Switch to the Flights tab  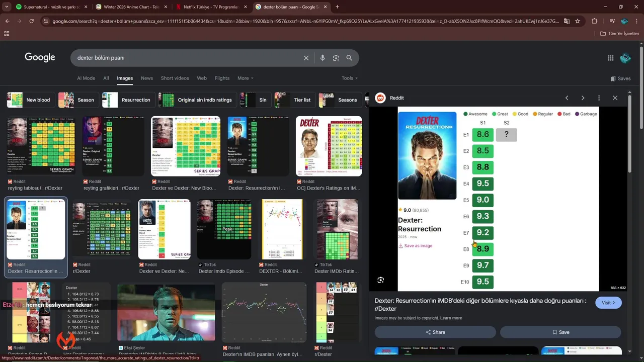point(222,78)
